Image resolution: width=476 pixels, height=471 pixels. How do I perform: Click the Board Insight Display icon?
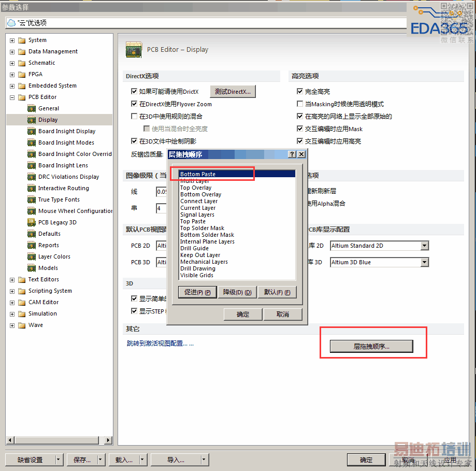32,131
